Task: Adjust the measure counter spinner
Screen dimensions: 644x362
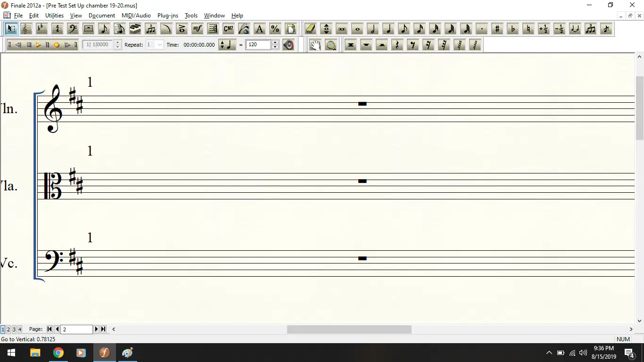Action: 117,45
